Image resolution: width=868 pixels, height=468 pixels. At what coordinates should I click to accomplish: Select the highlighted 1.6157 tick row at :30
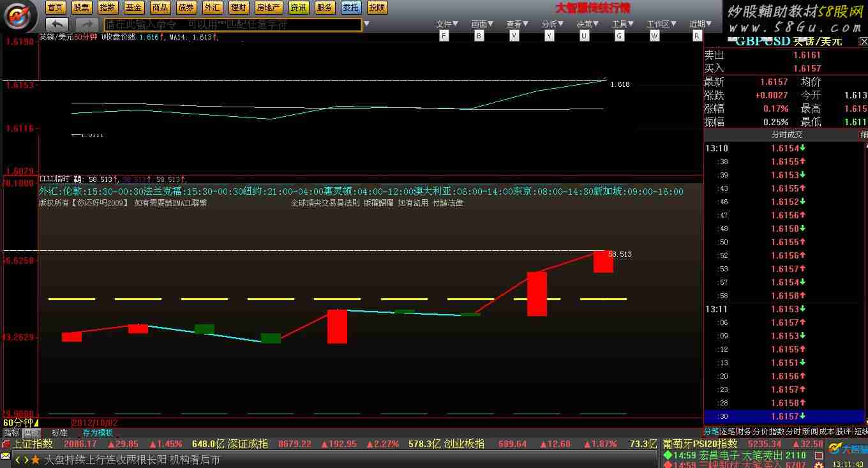click(783, 416)
